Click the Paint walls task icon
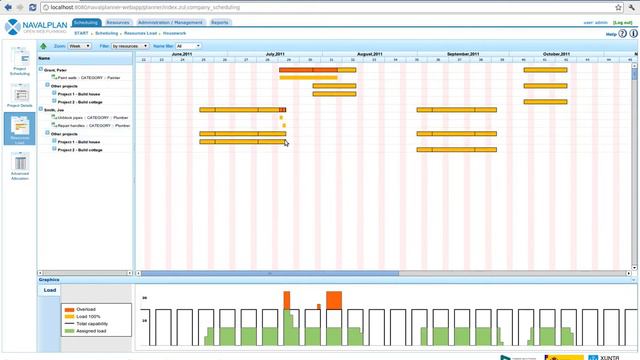The height and width of the screenshot is (360, 640). (54, 77)
